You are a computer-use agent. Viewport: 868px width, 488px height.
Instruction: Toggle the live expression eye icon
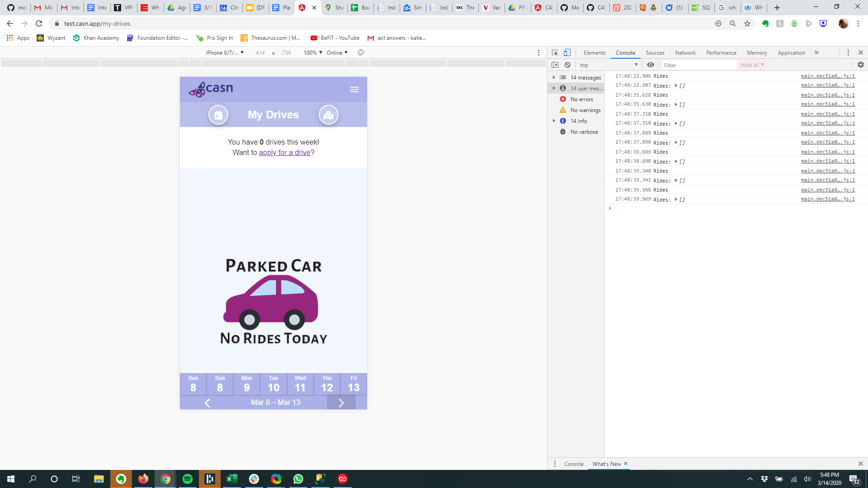point(650,65)
